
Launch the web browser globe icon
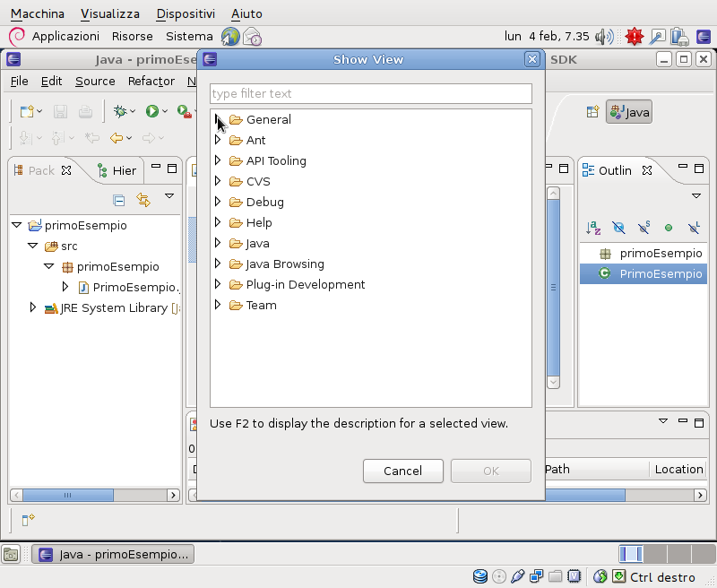pyautogui.click(x=230, y=37)
